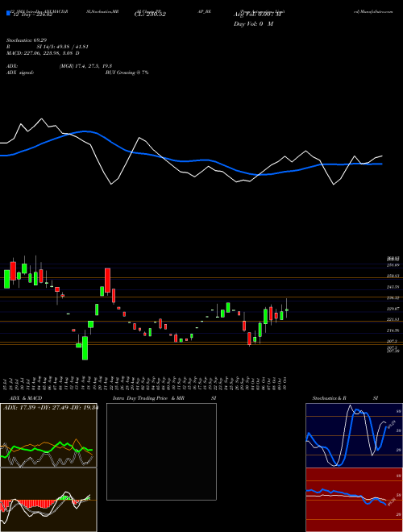Click the MACD values line

point(43,53)
